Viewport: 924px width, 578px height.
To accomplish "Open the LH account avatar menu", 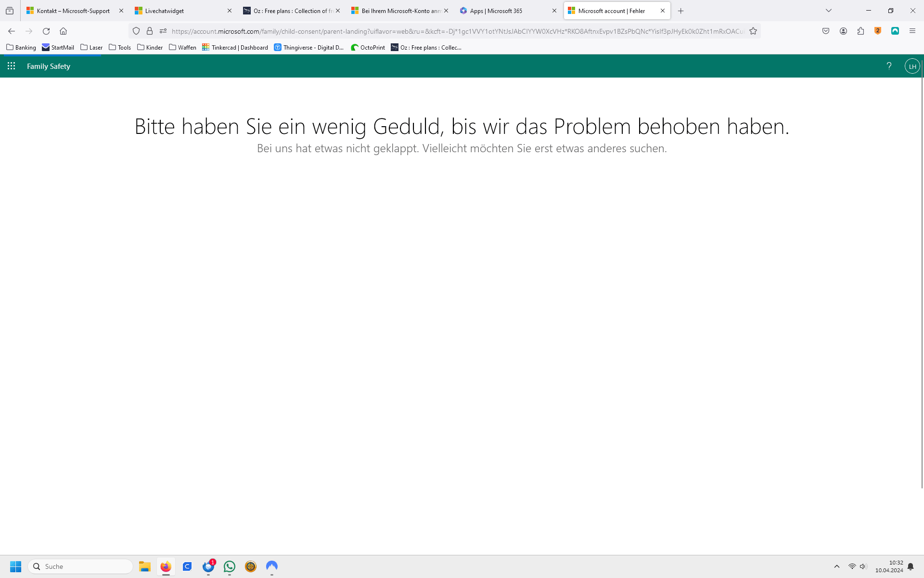I will click(x=912, y=66).
